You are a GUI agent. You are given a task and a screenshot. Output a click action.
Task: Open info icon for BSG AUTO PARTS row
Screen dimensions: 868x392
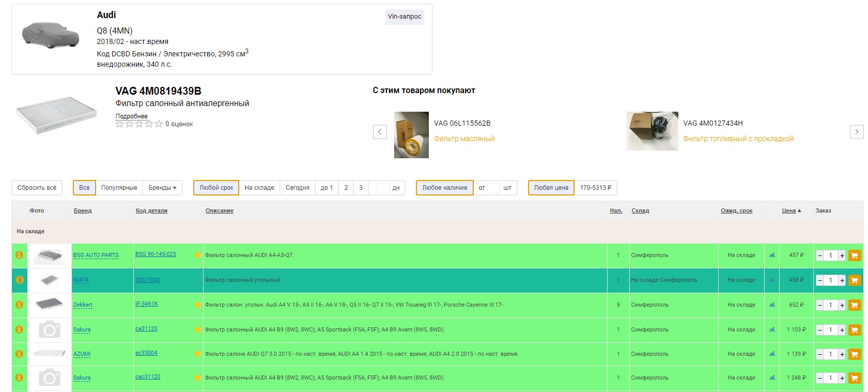19,255
